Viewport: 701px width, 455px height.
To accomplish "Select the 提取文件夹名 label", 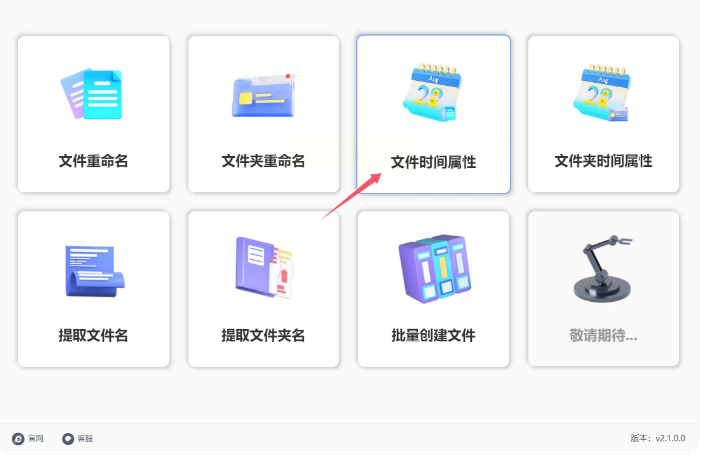I will pyautogui.click(x=263, y=335).
